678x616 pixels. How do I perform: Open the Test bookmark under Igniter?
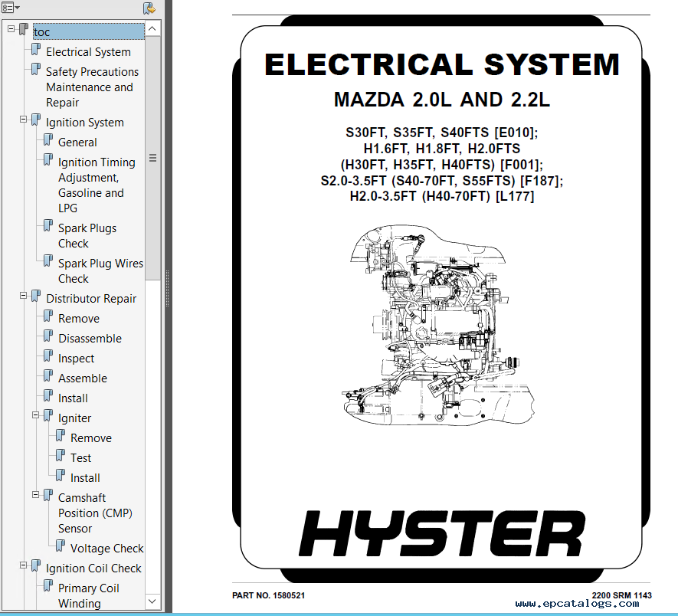click(80, 458)
